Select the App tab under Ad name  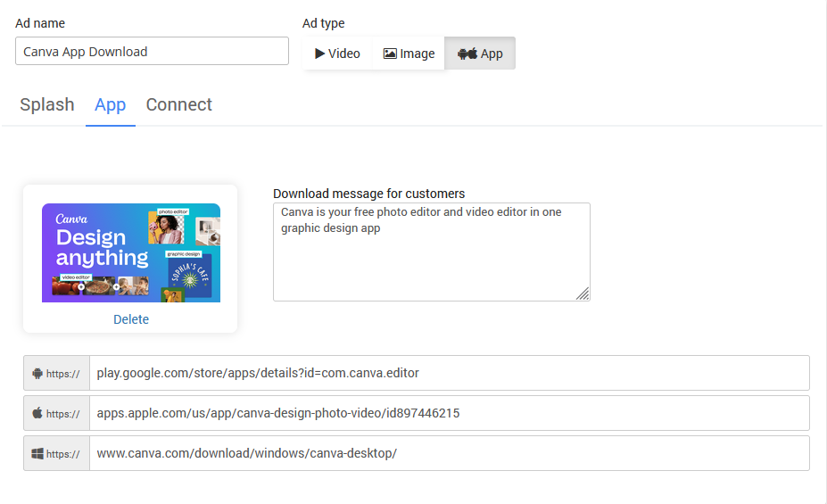pyautogui.click(x=111, y=104)
